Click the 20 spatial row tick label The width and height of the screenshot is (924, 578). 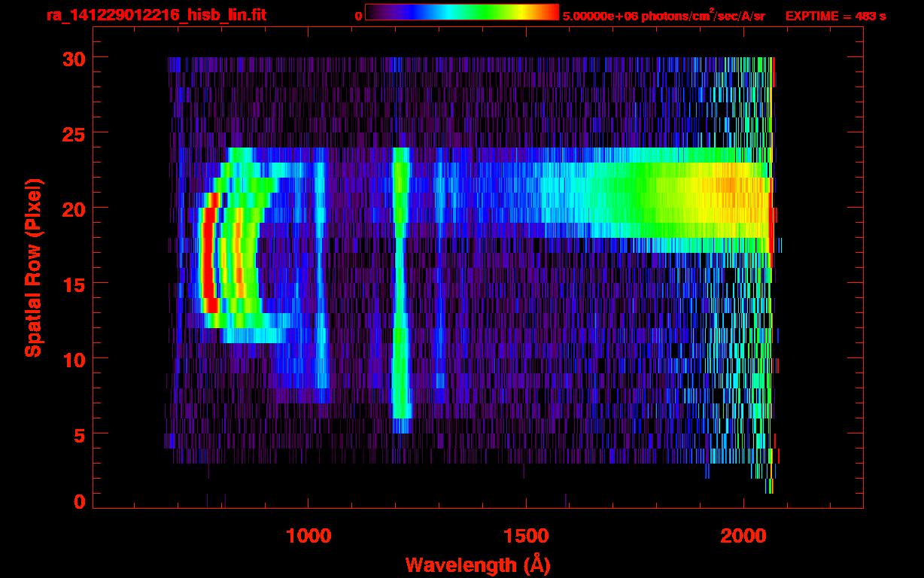tap(73, 208)
